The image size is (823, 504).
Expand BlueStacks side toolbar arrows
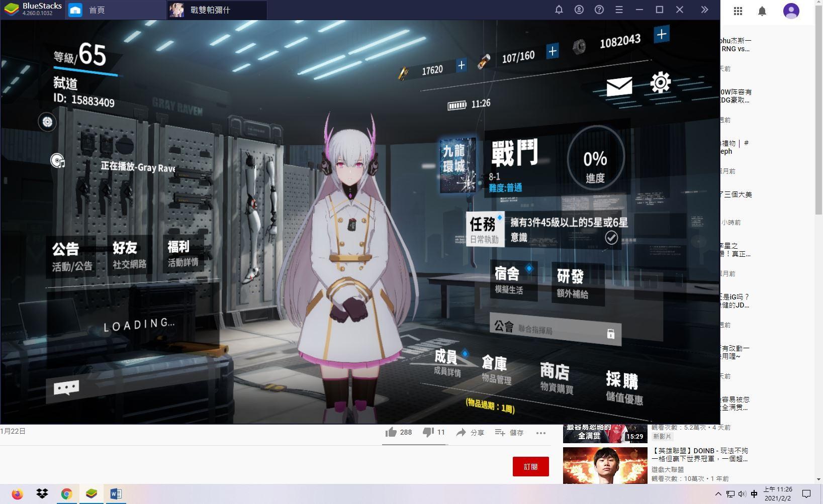[704, 10]
